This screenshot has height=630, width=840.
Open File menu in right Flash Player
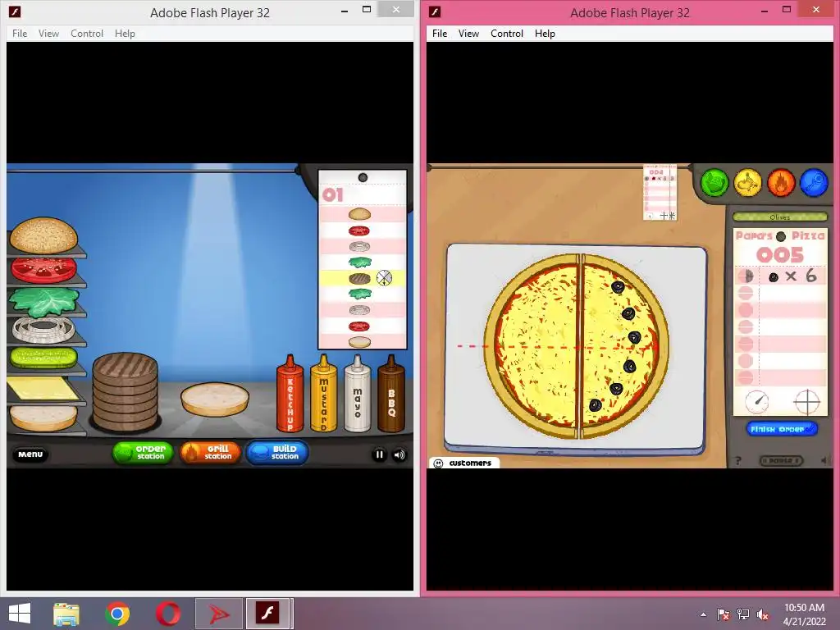[440, 33]
